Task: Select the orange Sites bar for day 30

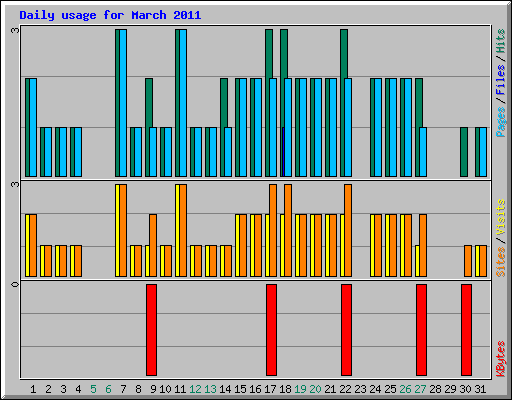Action: pos(468,261)
